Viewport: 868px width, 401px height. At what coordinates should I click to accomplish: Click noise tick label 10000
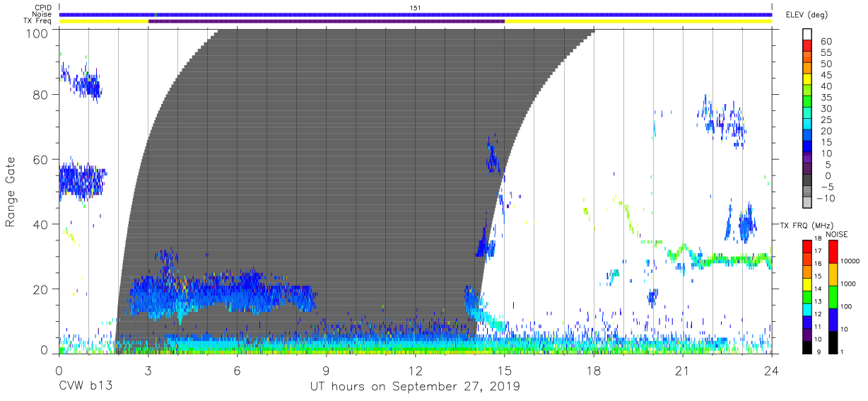pyautogui.click(x=850, y=262)
